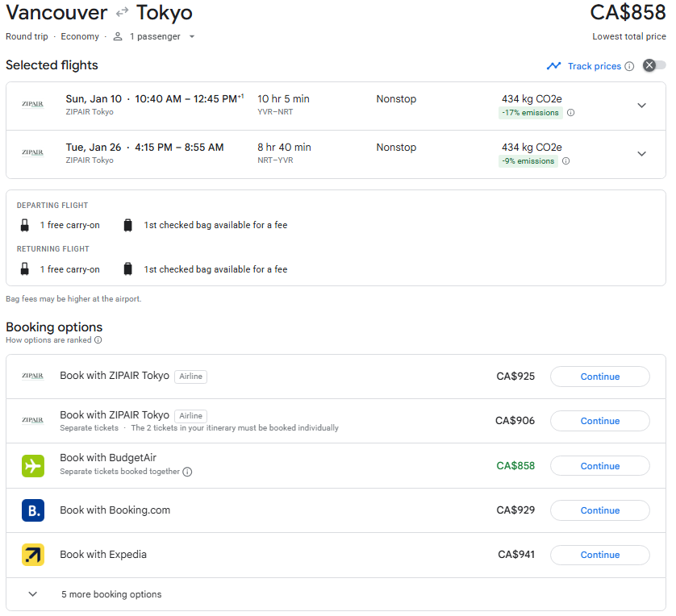Click the -9% emissions badge
Viewport: 676px width, 616px height.
pyautogui.click(x=528, y=161)
